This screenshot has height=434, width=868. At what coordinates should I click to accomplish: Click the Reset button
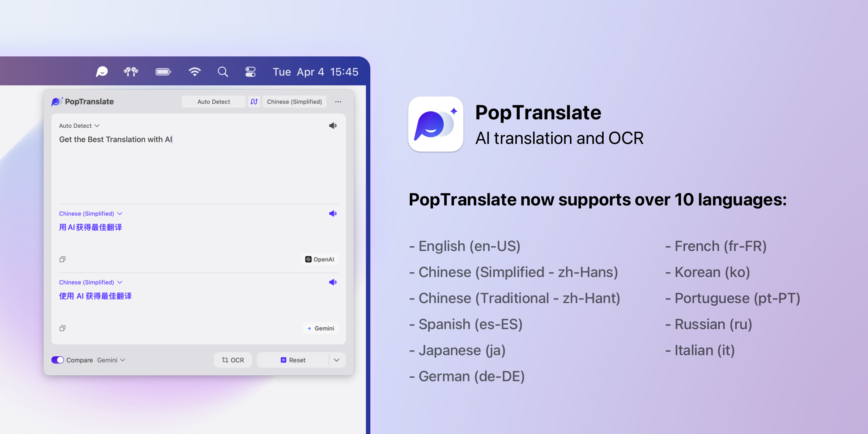293,360
